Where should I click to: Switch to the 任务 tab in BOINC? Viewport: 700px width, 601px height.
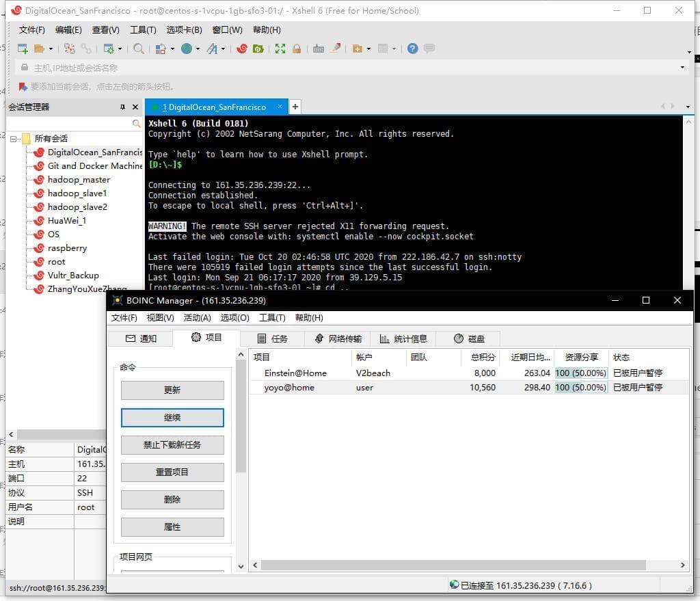(x=272, y=338)
